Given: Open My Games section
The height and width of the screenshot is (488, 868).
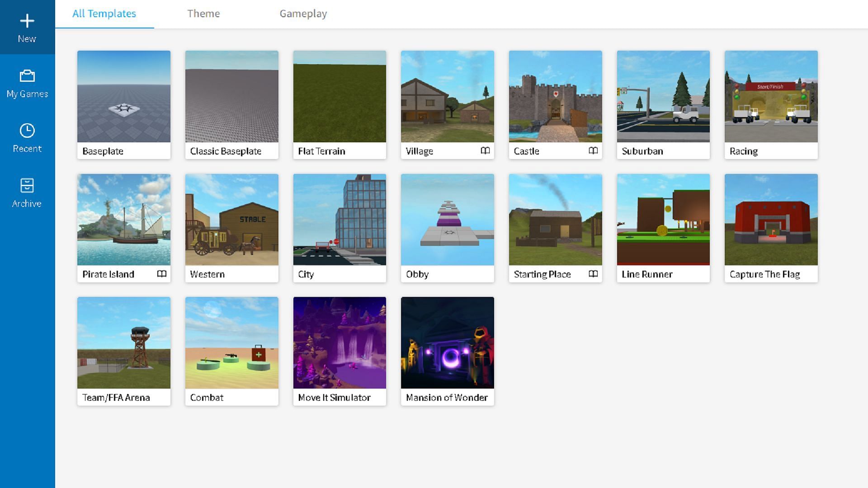Looking at the screenshot, I should [28, 82].
